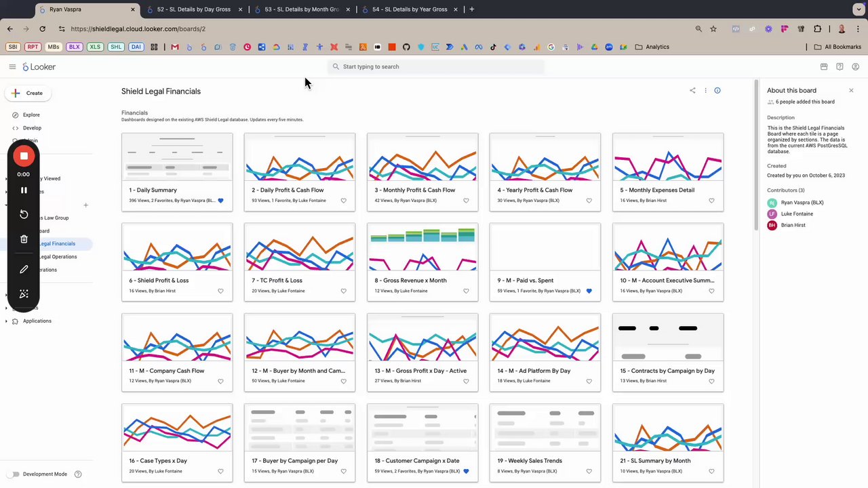Open the Analytics bookmarks folder
Image resolution: width=868 pixels, height=488 pixels.
(652, 47)
